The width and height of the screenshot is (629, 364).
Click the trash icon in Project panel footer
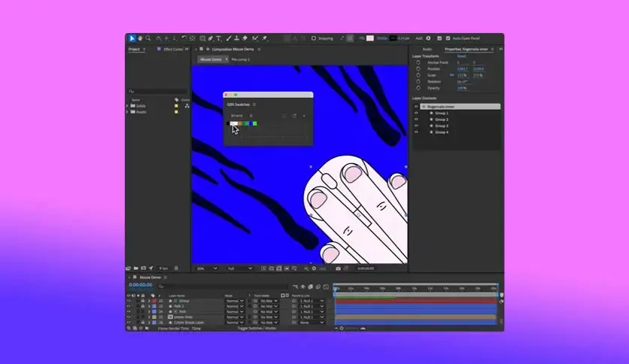[176, 268]
